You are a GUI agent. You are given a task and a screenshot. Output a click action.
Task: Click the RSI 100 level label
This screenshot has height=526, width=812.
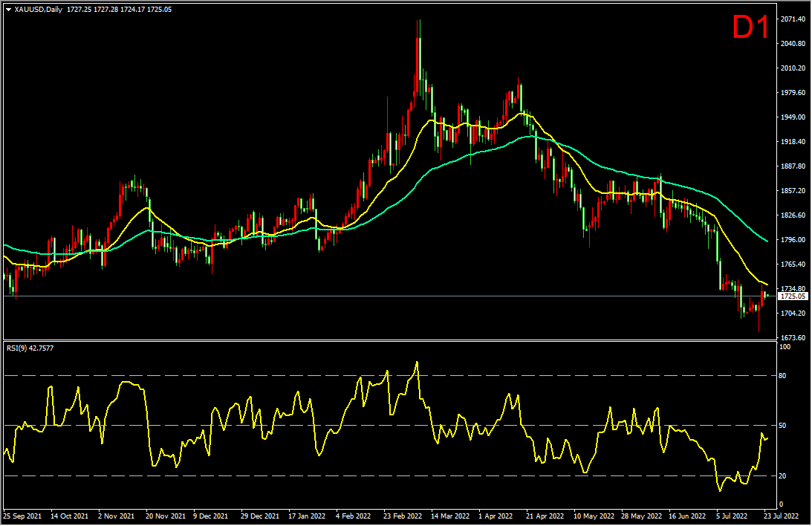click(x=785, y=347)
